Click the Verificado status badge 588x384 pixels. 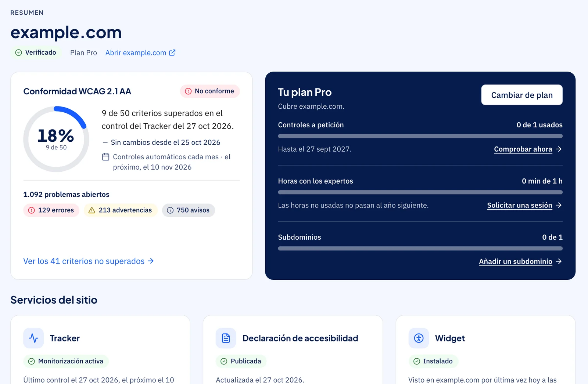click(x=36, y=52)
